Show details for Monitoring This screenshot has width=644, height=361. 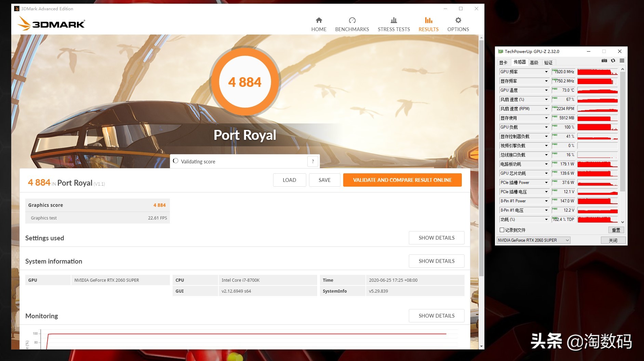pyautogui.click(x=437, y=316)
